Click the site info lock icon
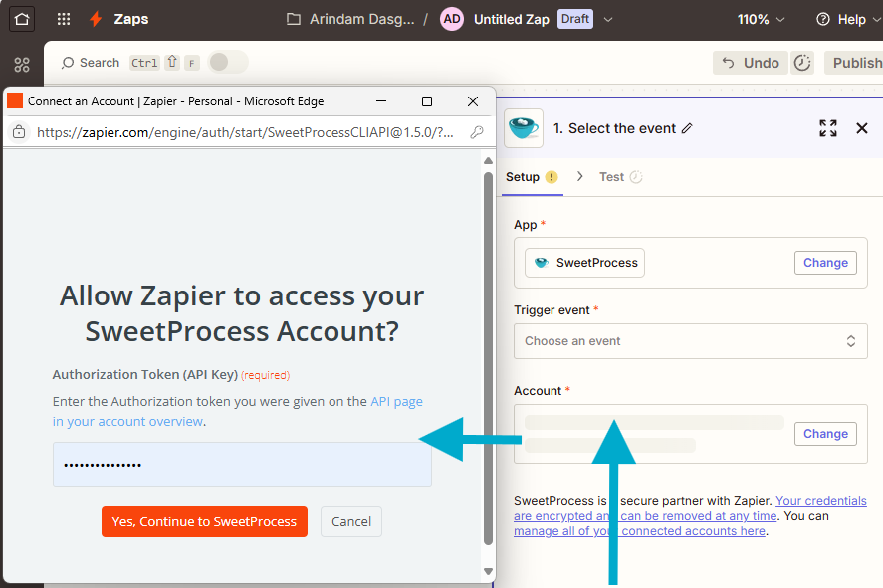Viewport: 883px width, 588px height. point(19,132)
